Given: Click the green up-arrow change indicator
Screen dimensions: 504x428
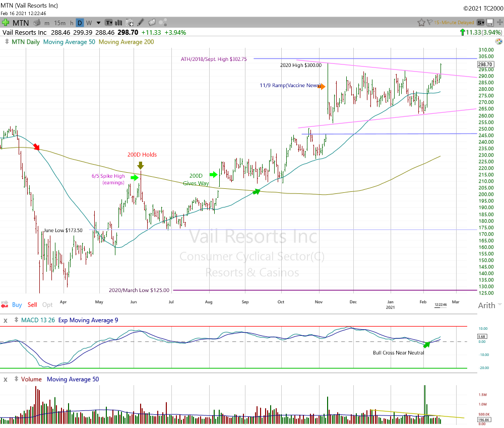Looking at the screenshot, I should pyautogui.click(x=463, y=32).
